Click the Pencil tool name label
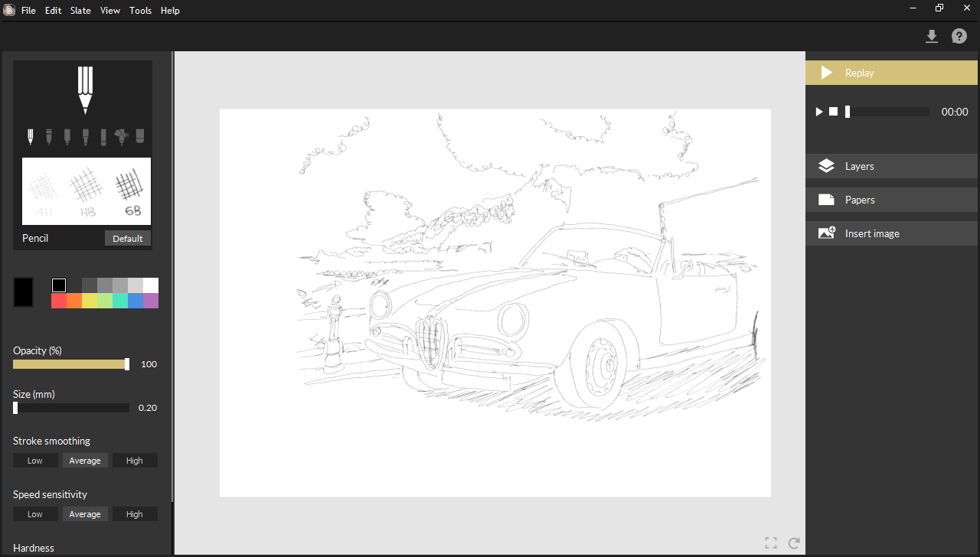 [x=35, y=238]
